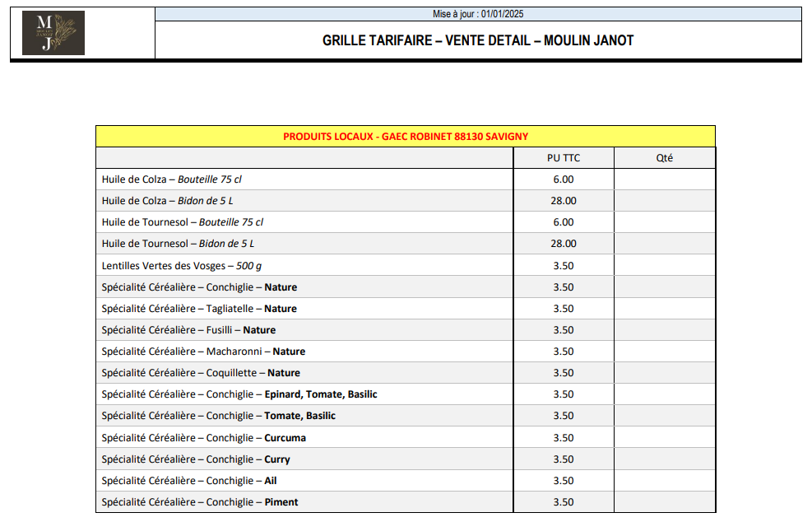
Task: Click 'Huile de Tournesol – Bouteille 75 cl' label
Action: (x=183, y=222)
